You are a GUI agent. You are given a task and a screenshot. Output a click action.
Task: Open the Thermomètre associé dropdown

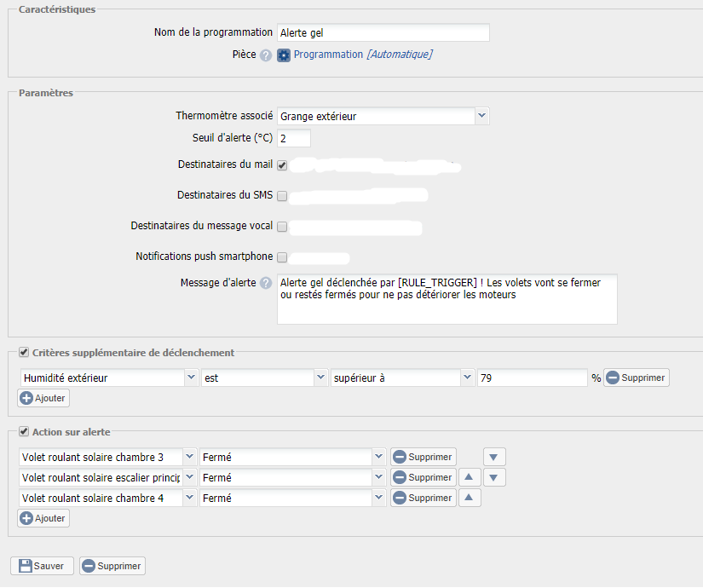(x=481, y=116)
